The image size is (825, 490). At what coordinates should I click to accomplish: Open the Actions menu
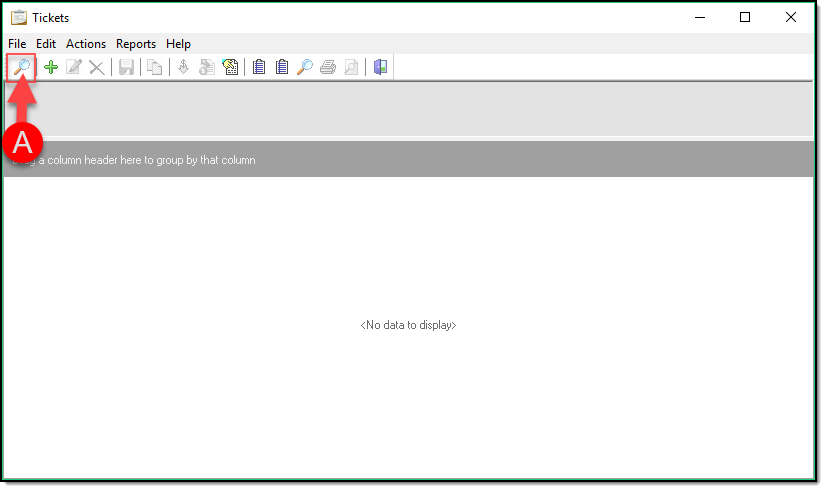pos(86,44)
